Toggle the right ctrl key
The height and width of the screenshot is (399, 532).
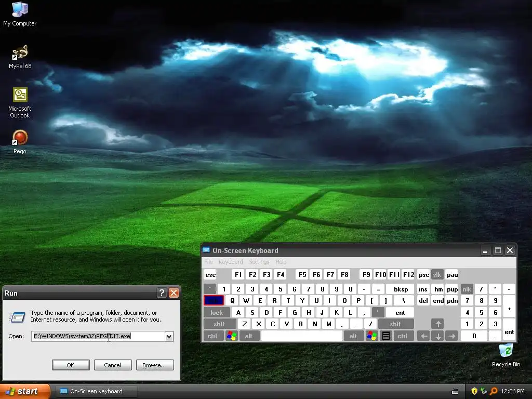point(403,336)
